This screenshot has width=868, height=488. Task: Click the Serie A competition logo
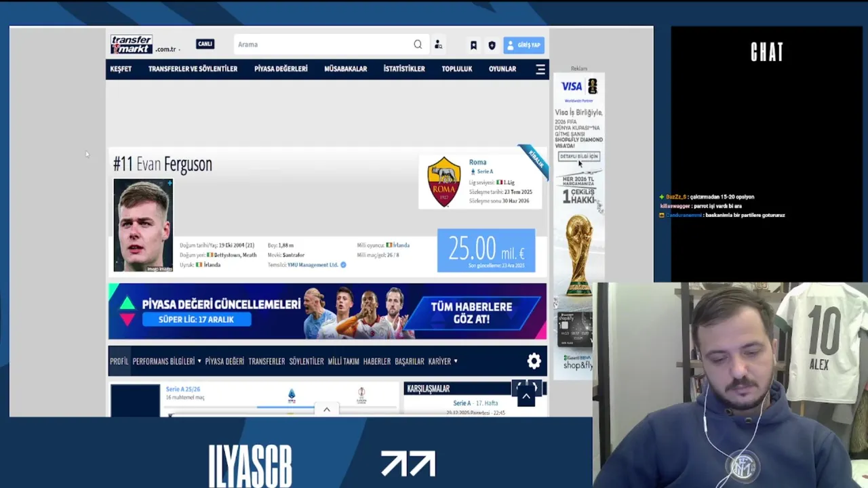pyautogui.click(x=292, y=395)
